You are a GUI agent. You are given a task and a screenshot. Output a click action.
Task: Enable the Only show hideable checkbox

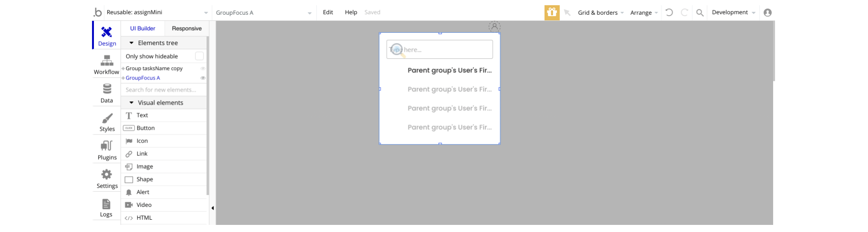199,56
